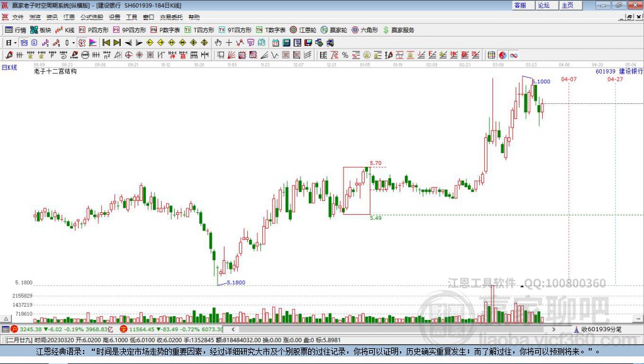The height and width of the screenshot is (364, 644).
Task: Pick the hand pan tool
Action: click(218, 43)
